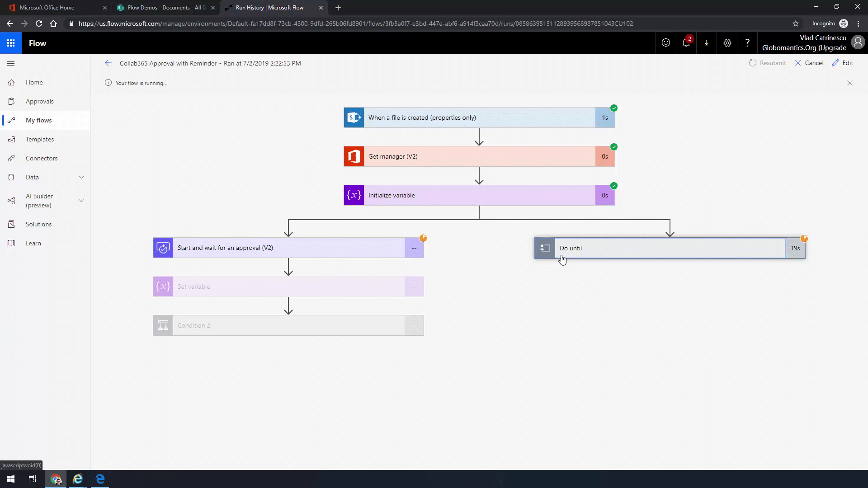Click the Home sidebar icon

pos(11,82)
